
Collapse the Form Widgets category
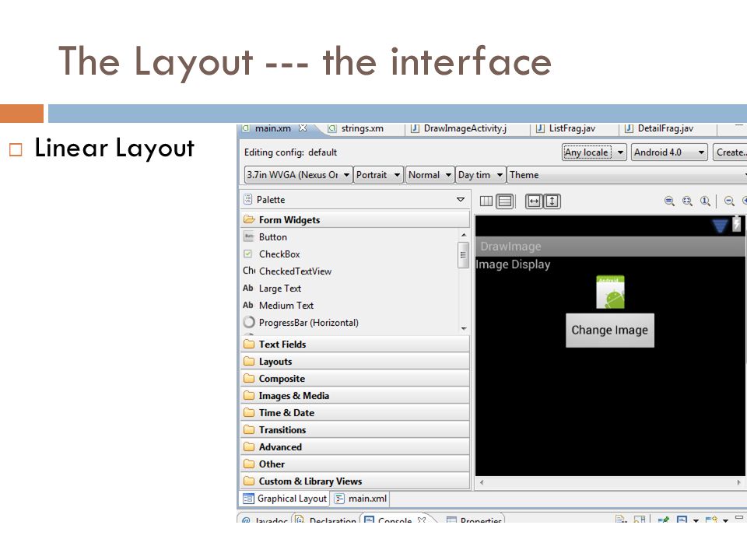pyautogui.click(x=356, y=219)
